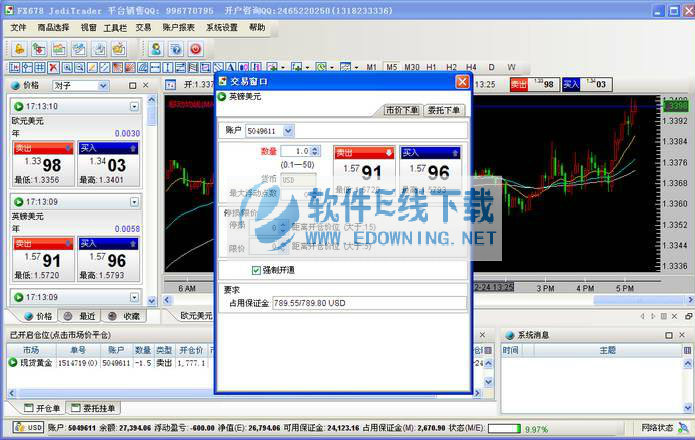Click the network status icon
Image resolution: width=695 pixels, height=440 pixels.
(x=683, y=428)
